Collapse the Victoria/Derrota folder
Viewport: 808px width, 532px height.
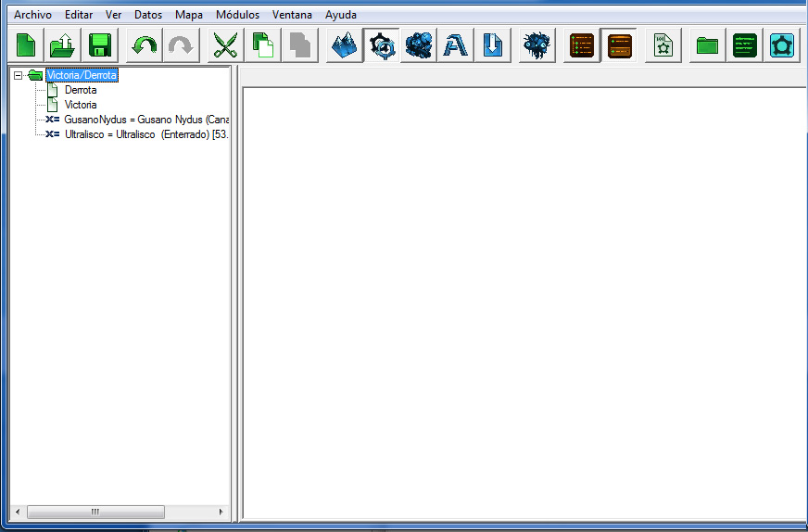pos(18,75)
